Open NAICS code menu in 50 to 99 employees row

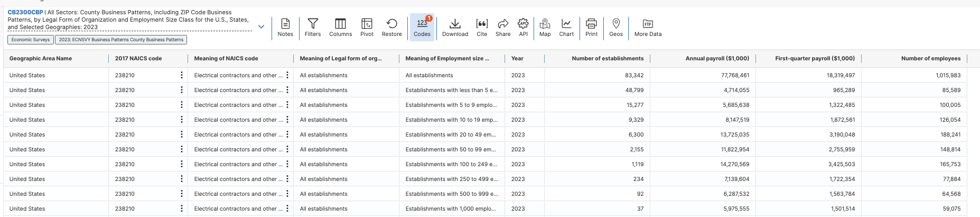click(182, 149)
